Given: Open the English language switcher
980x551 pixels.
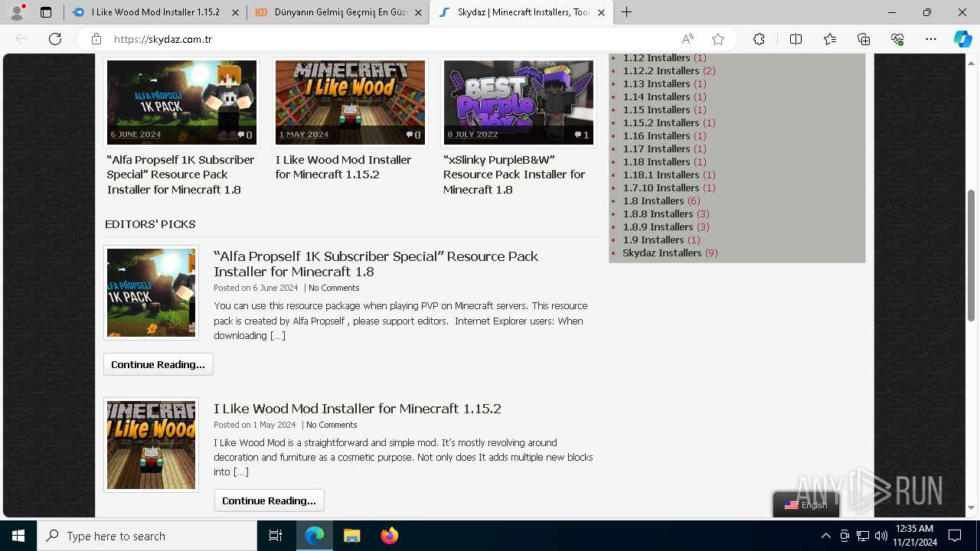Looking at the screenshot, I should point(806,505).
